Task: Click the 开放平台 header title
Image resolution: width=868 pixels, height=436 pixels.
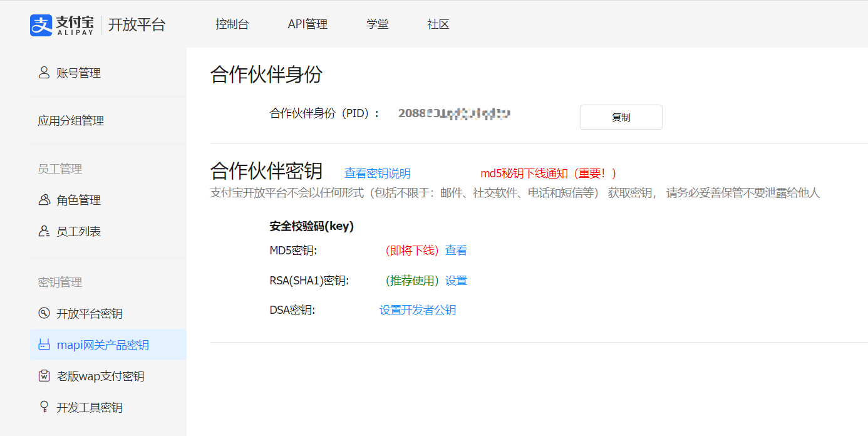Action: (137, 25)
